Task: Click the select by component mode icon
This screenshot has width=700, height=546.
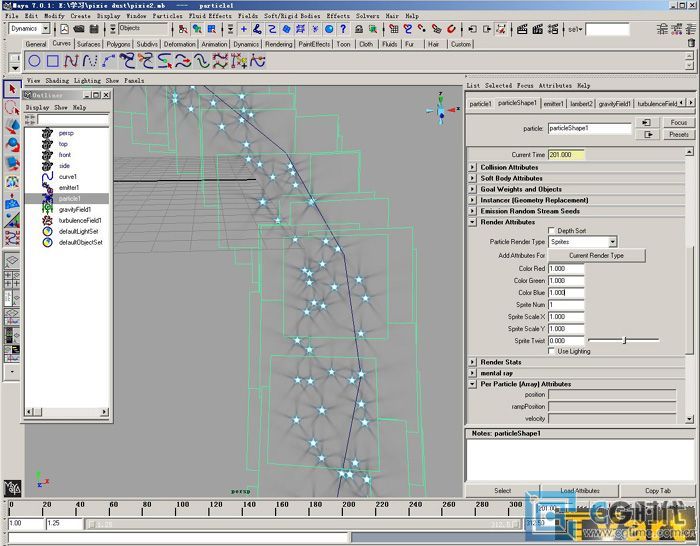Action: coord(212,29)
